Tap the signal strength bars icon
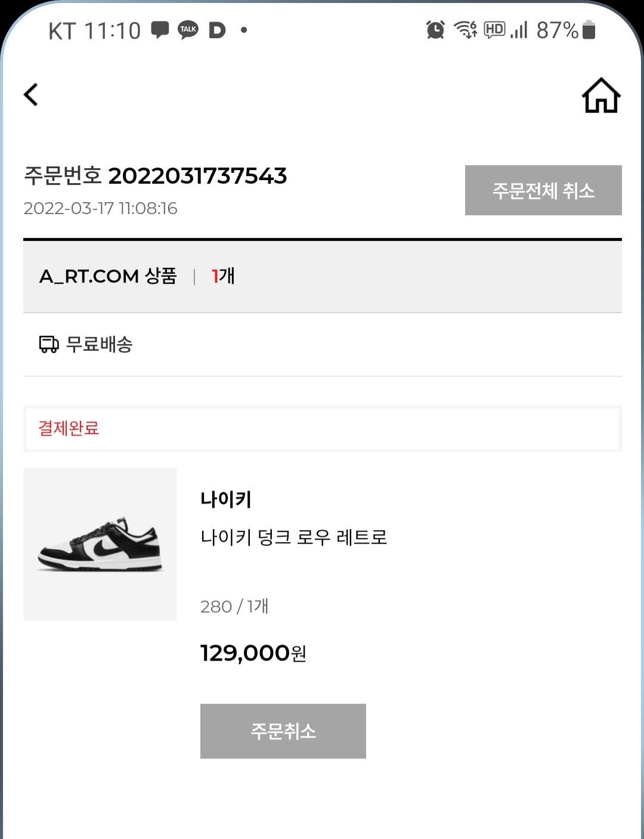This screenshot has height=839, width=644. click(x=519, y=29)
